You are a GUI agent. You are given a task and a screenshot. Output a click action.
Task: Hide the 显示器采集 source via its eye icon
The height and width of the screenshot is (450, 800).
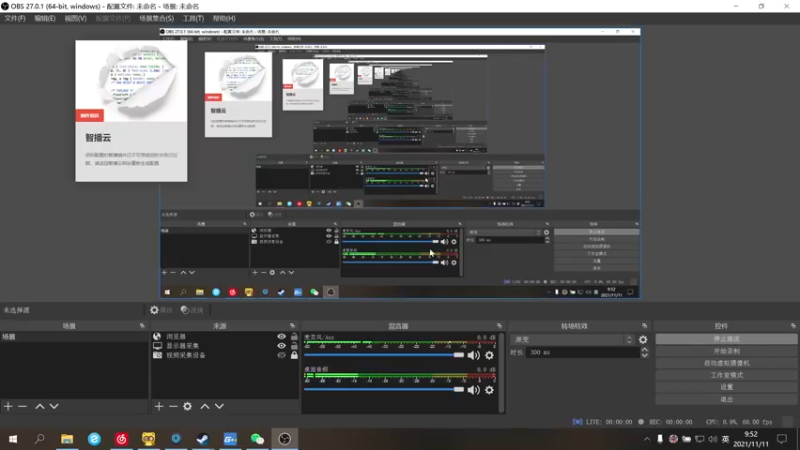click(281, 345)
